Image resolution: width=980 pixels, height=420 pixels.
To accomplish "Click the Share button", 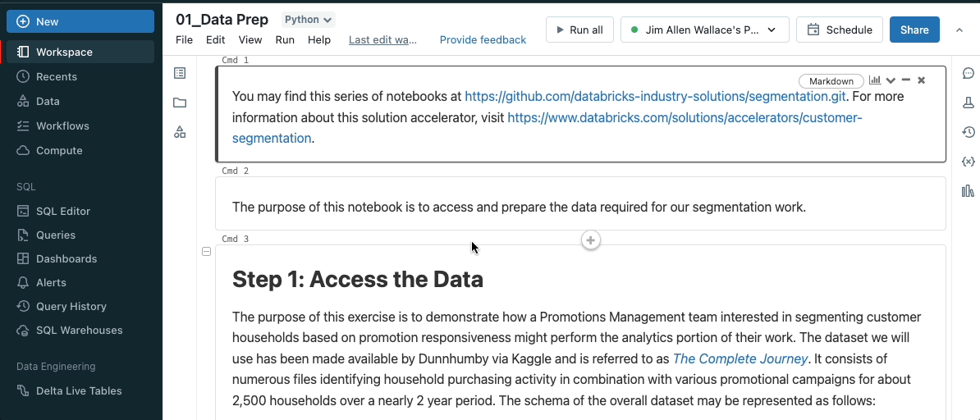I will tap(914, 30).
